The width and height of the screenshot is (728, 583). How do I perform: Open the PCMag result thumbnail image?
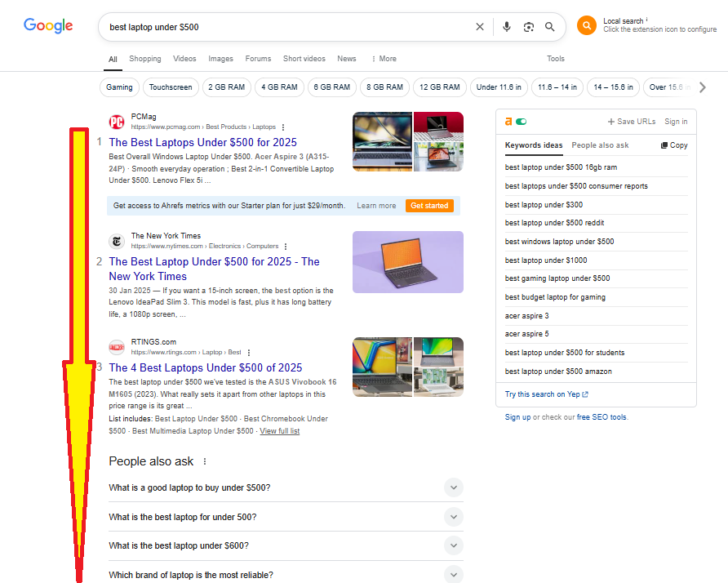click(407, 142)
